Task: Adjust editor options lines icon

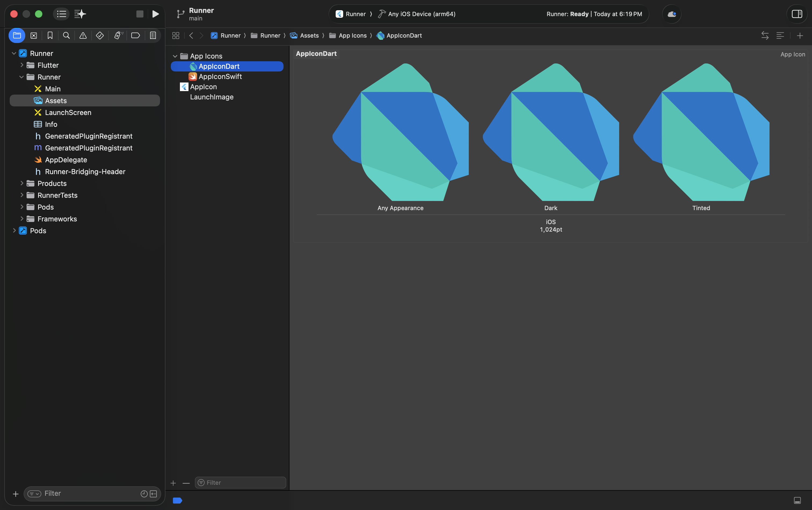Action: pyautogui.click(x=780, y=35)
